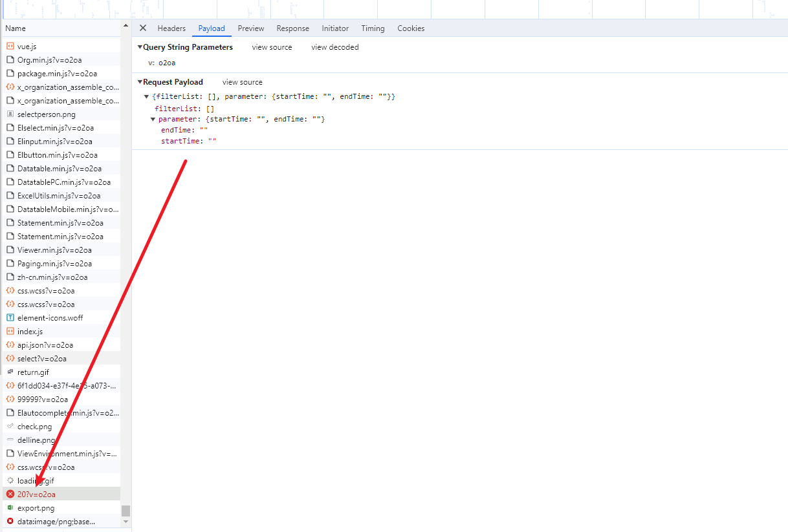Click view decoded for query string

pos(334,47)
